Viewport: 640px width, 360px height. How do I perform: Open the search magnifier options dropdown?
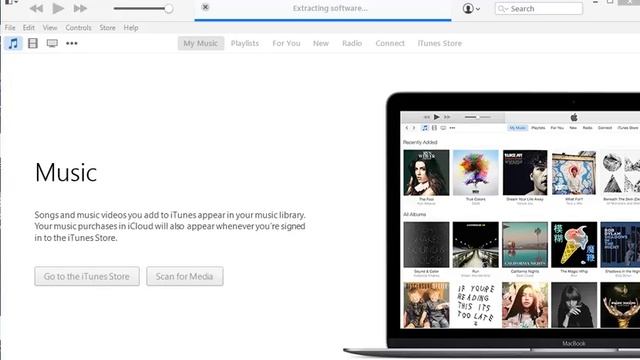pos(503,9)
